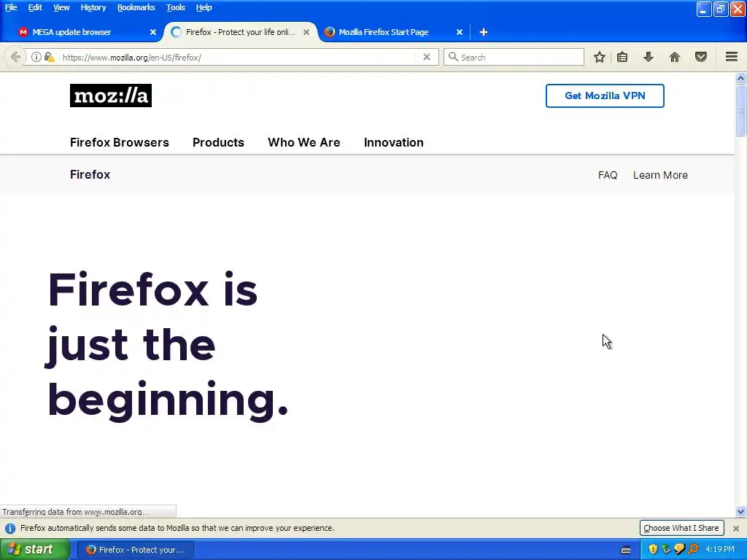
Task: Open the Edit menu
Action: point(35,7)
